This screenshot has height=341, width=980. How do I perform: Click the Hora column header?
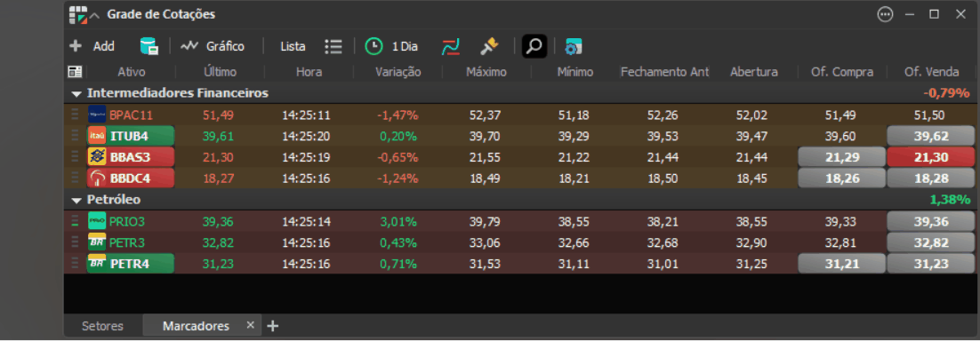click(309, 72)
